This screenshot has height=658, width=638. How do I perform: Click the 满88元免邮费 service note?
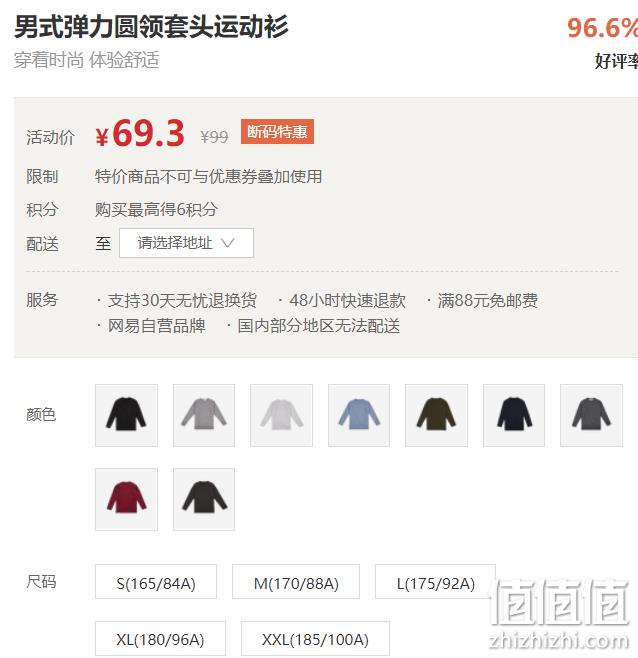click(487, 300)
